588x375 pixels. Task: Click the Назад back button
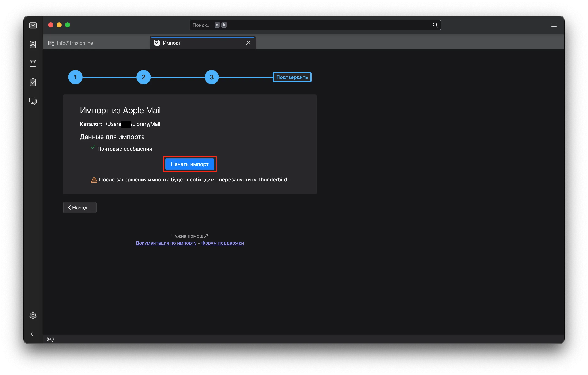point(80,208)
